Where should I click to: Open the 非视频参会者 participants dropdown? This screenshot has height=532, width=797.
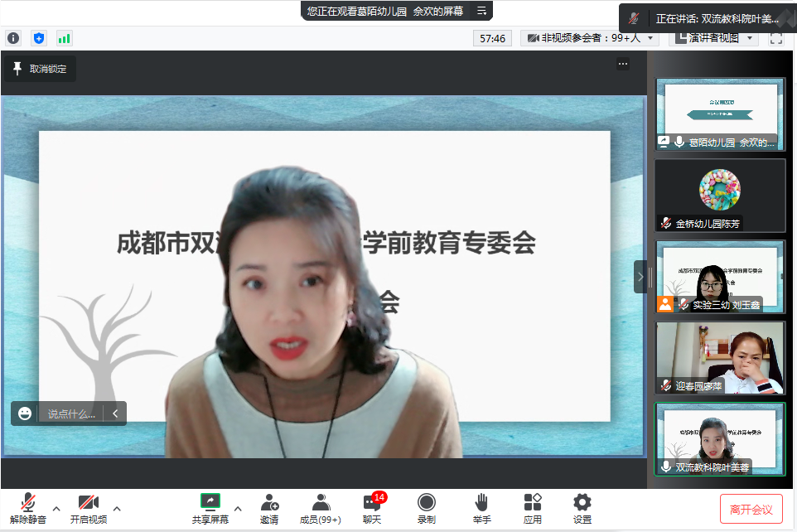pyautogui.click(x=588, y=38)
